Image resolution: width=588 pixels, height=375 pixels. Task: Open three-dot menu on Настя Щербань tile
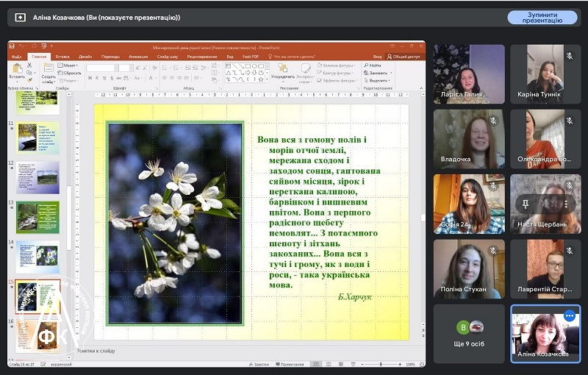[566, 204]
